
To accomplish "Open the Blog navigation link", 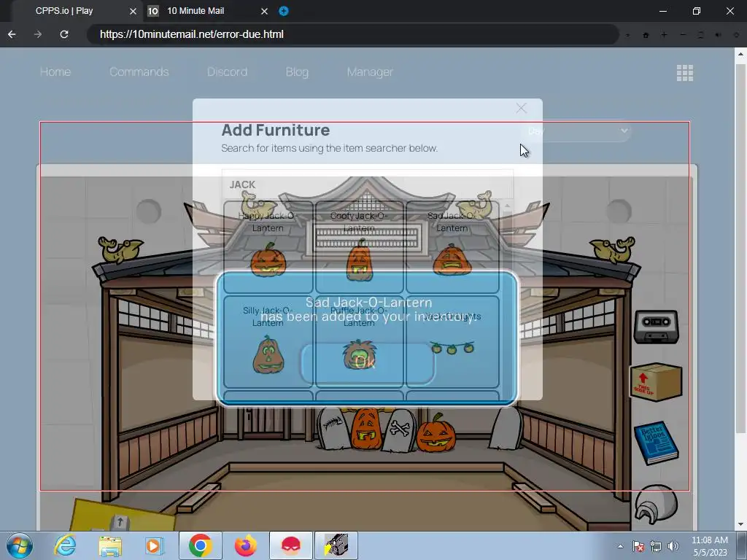I will (298, 72).
